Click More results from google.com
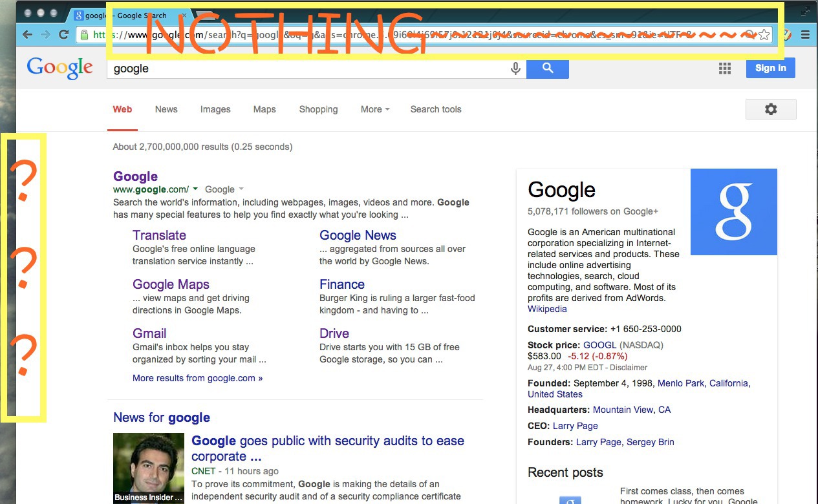Screen dimensions: 818x504 coord(197,378)
